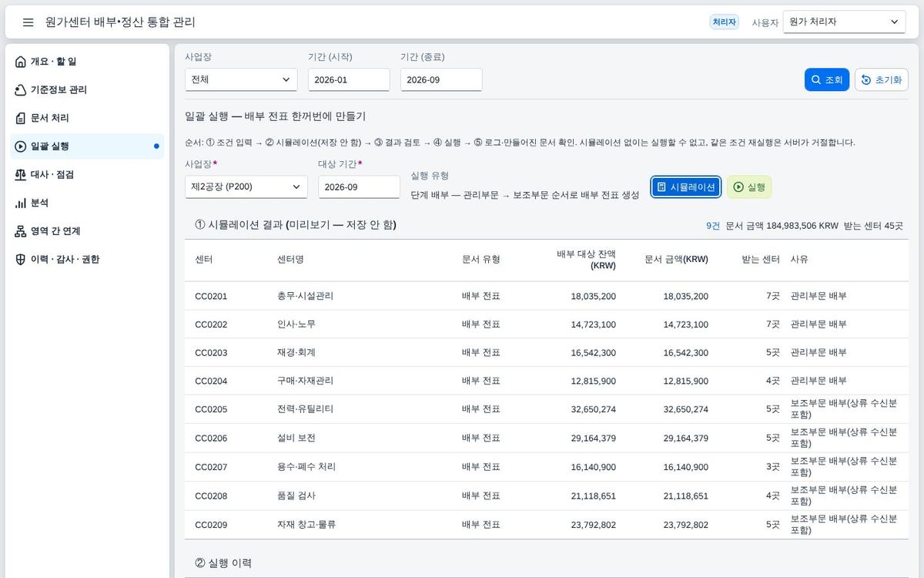This screenshot has height=578, width=924.
Task: Click 배부 전표 in the CC0208 row
Action: click(x=481, y=496)
